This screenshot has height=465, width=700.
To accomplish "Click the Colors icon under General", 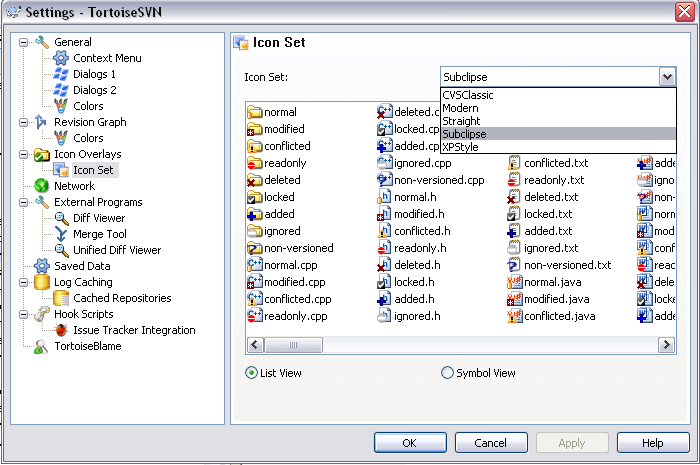I will [61, 106].
